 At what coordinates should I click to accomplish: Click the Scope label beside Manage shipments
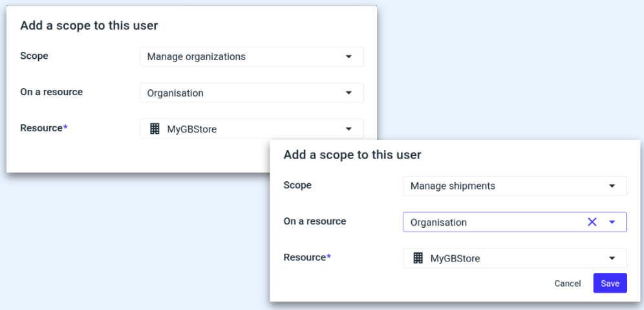click(297, 185)
